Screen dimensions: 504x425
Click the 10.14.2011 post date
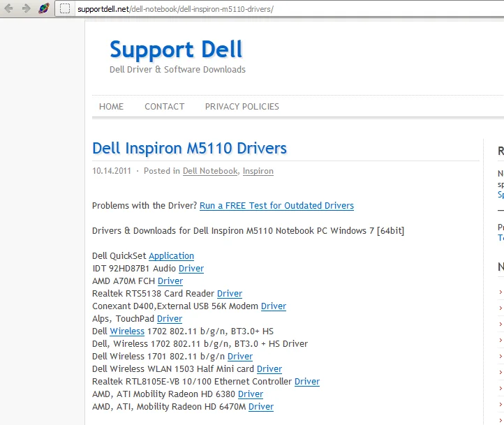tap(112, 171)
